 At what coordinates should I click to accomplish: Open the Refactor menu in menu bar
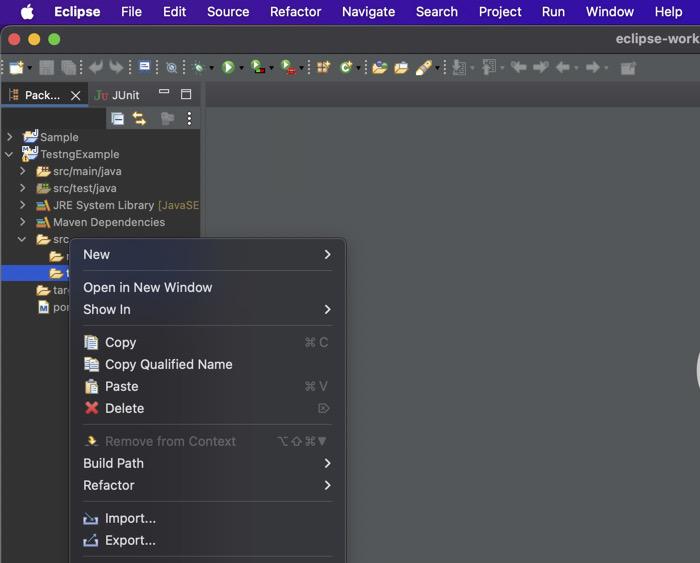(296, 12)
